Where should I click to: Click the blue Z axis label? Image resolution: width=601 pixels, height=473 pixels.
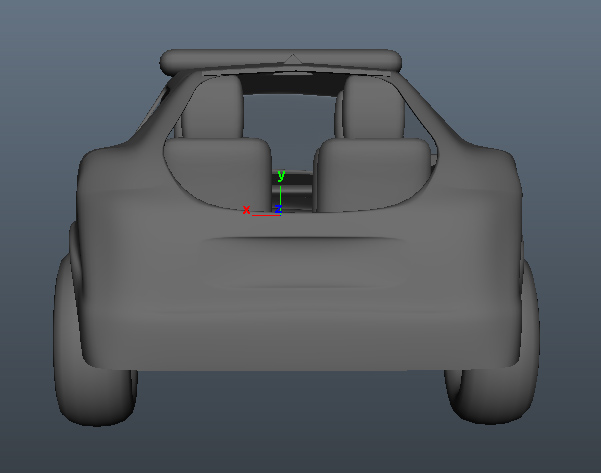coord(278,209)
